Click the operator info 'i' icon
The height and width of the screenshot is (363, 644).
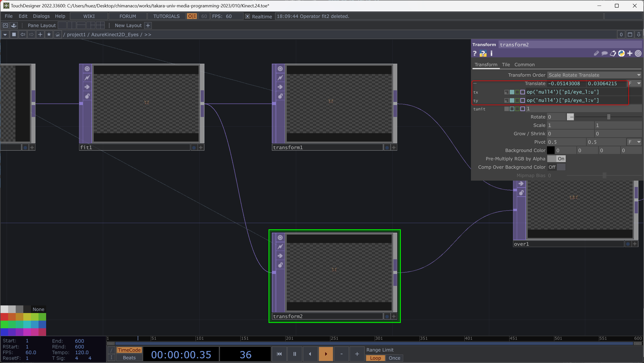point(491,54)
